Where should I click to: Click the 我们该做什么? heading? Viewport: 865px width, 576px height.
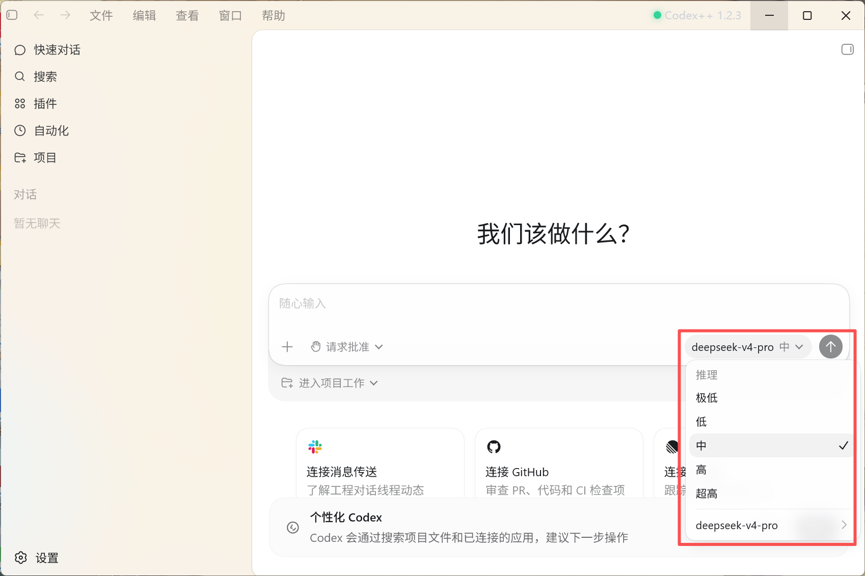tap(553, 234)
